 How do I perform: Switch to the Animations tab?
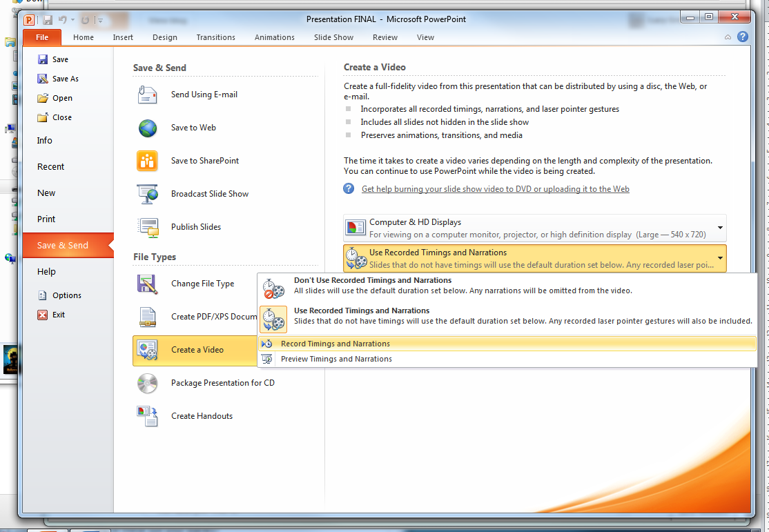275,37
